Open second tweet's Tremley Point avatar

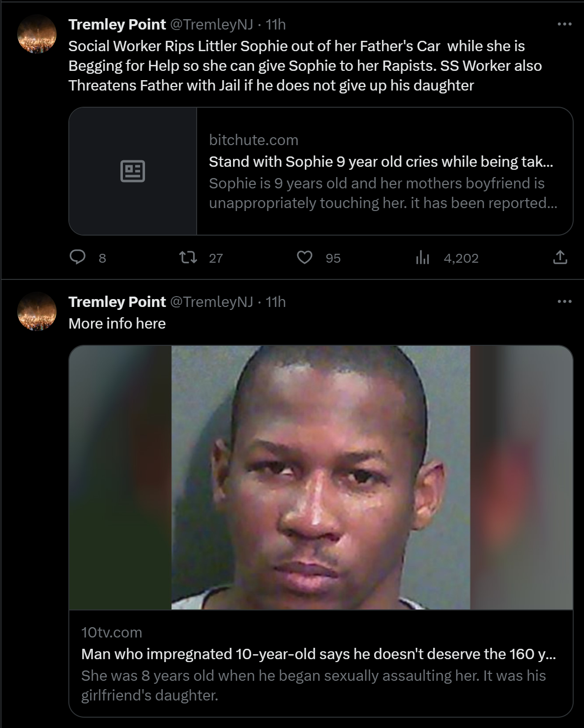pos(37,311)
